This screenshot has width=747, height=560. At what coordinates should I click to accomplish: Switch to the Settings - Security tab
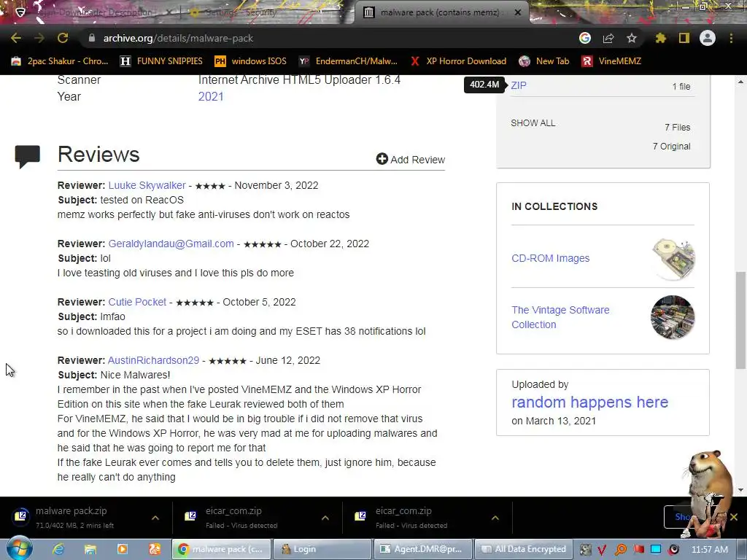pyautogui.click(x=241, y=12)
